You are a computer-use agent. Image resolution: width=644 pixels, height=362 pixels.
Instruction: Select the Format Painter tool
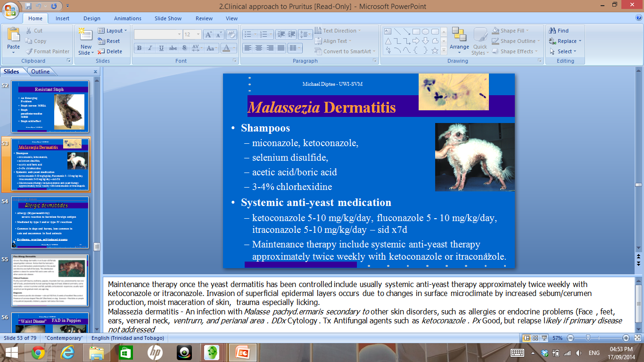pos(47,51)
